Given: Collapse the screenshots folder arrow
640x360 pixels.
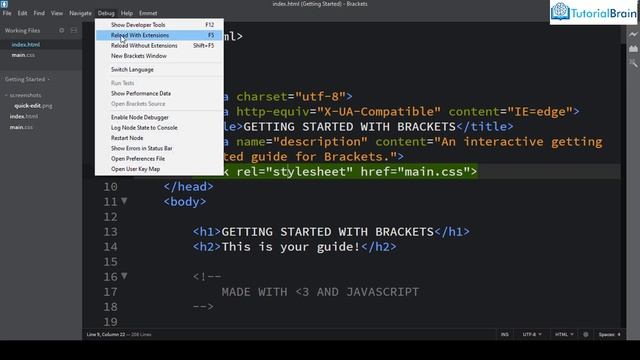Looking at the screenshot, I should 6,95.
